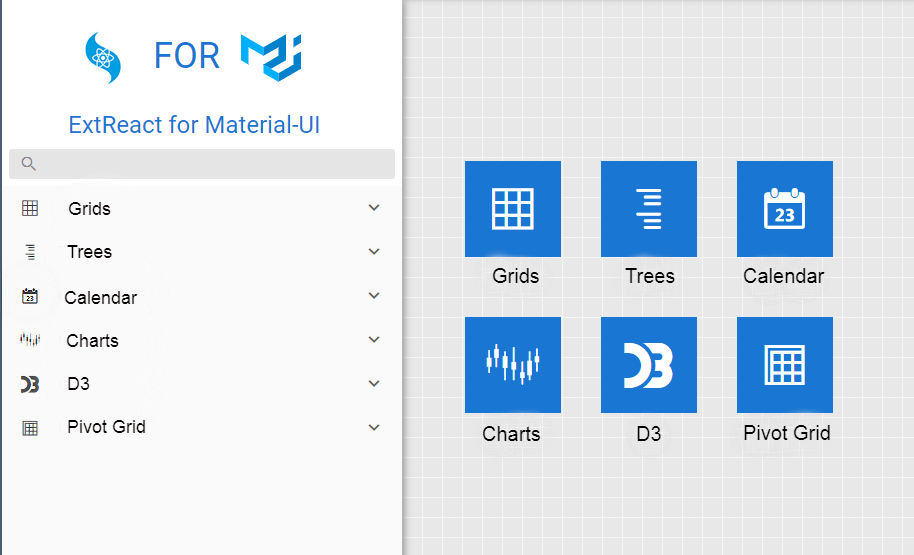
Task: Open the blue Grids tile
Action: tap(513, 209)
